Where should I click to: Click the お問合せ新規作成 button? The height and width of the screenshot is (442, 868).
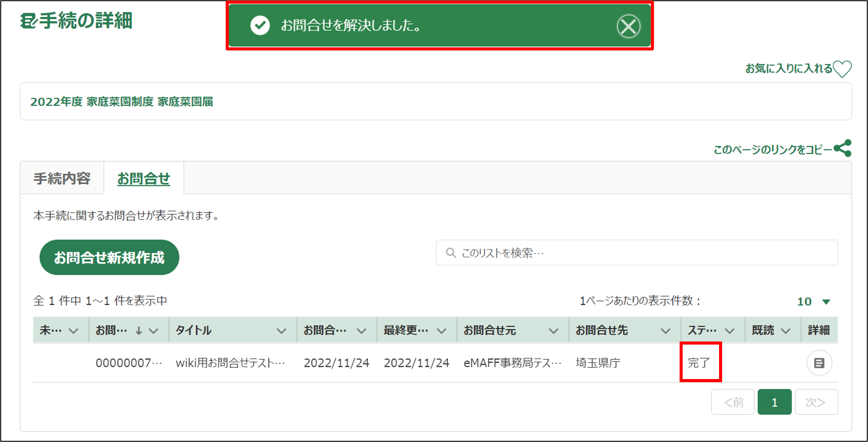pos(109,258)
